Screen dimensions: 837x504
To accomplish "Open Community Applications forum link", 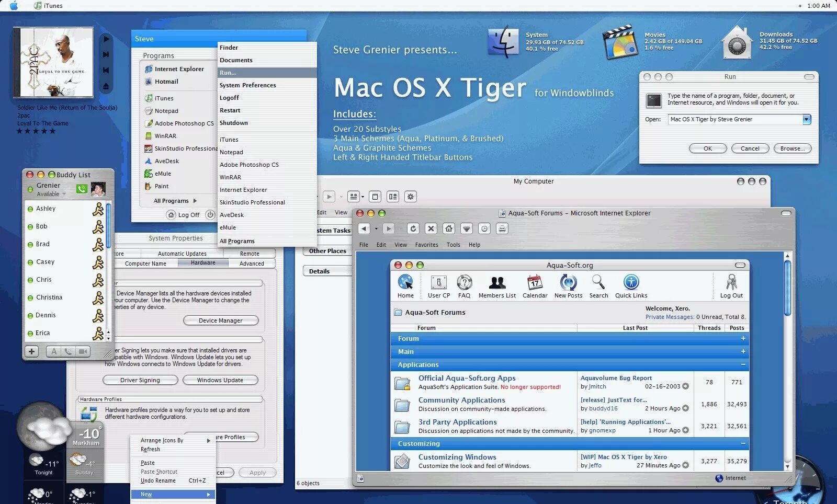I will click(x=461, y=400).
